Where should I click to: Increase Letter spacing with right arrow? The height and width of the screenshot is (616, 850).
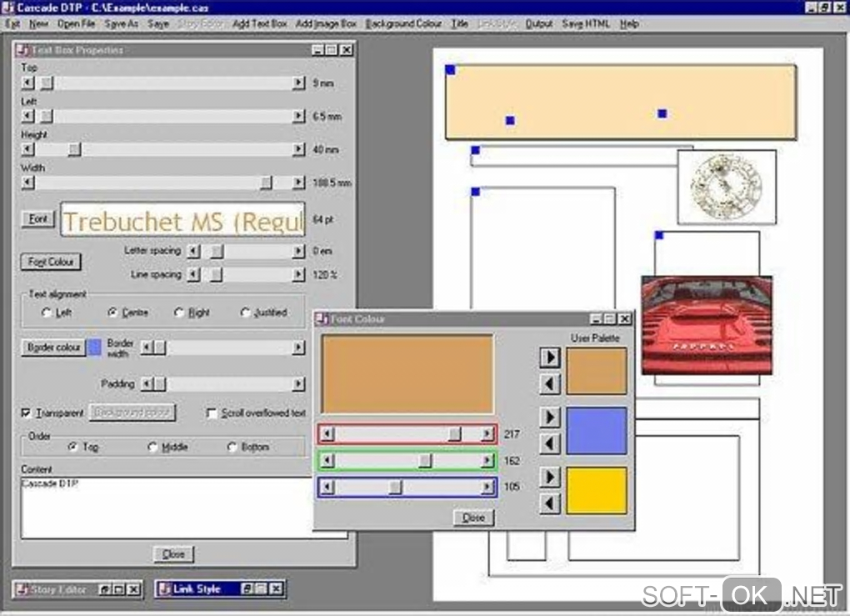tap(298, 251)
